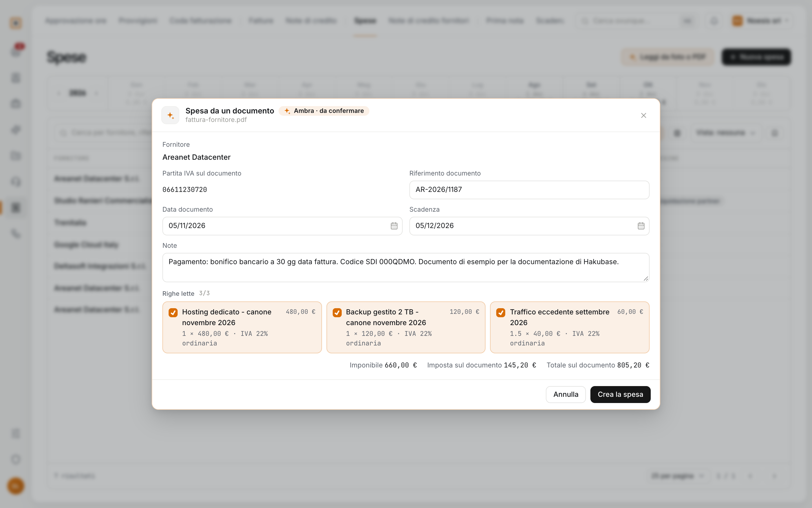
Task: Click the 60,00 € amount on Traffico card
Action: click(x=630, y=312)
